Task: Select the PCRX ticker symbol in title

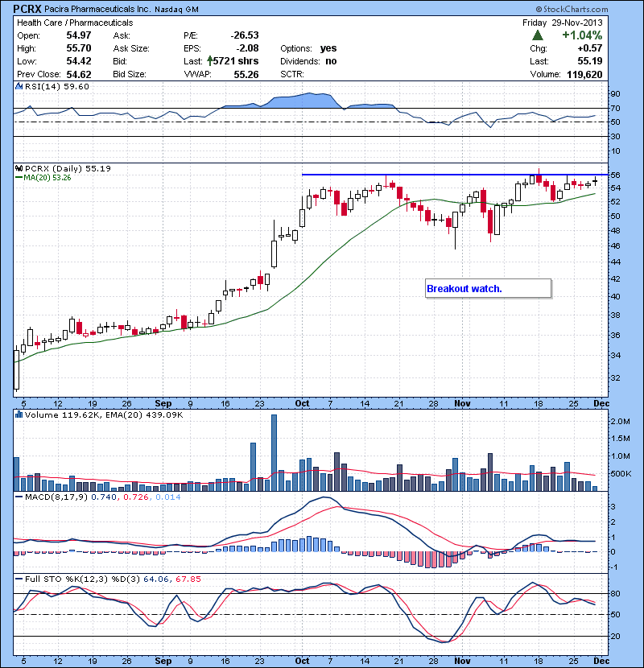Action: pos(27,9)
